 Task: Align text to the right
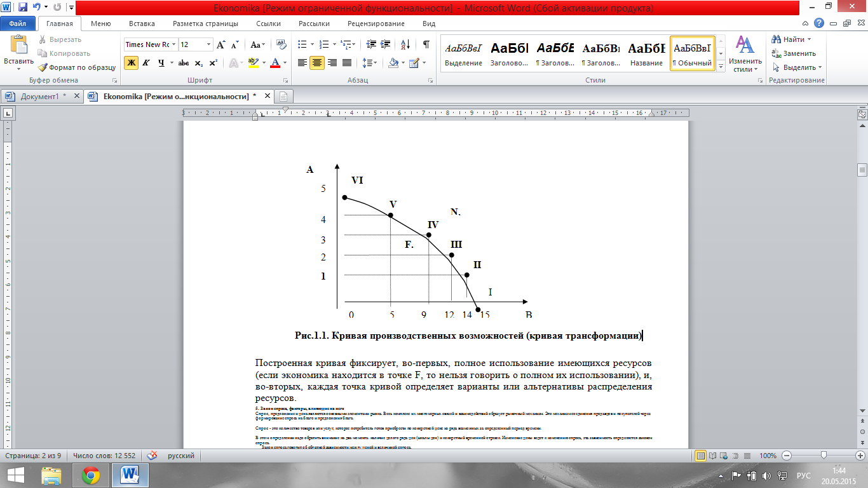[x=332, y=63]
